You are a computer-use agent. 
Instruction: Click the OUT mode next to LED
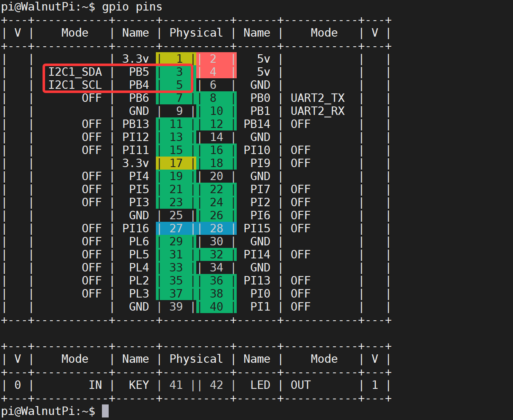tap(301, 385)
